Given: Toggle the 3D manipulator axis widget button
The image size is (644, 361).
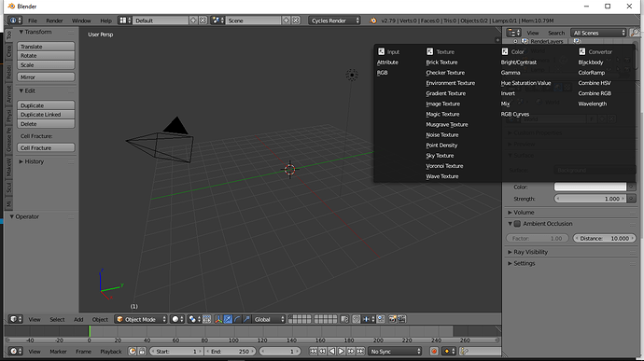Looking at the screenshot, I should tap(218, 319).
